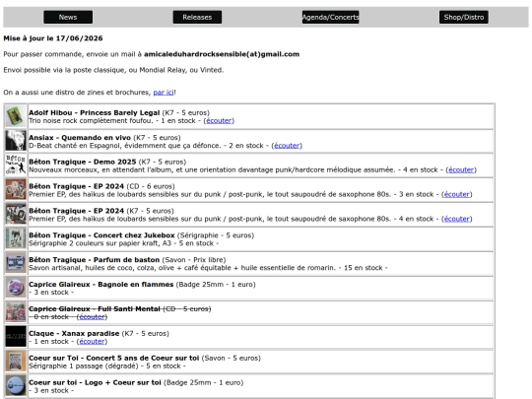Select "Sérigraphie 1 passage (dégradé)" description
The width and height of the screenshot is (532, 399).
pos(84,366)
